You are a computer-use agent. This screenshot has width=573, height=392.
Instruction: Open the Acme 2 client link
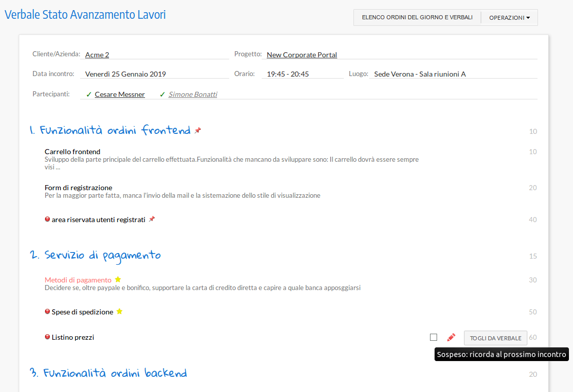point(97,55)
